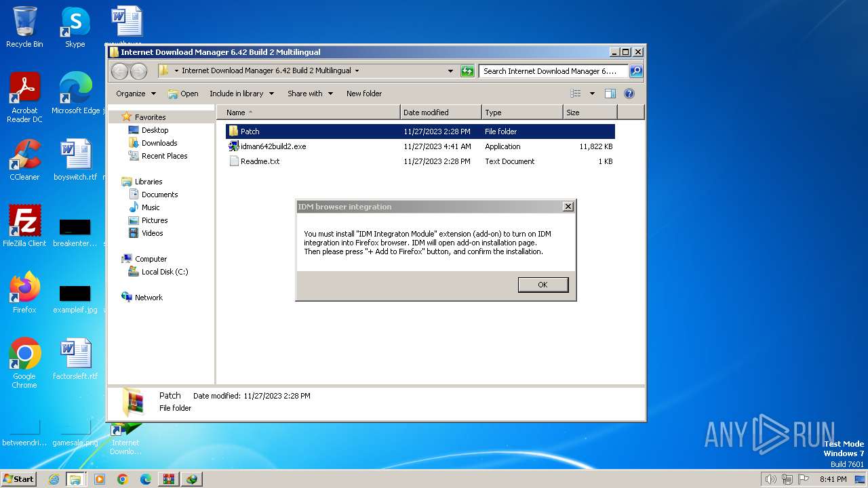Launch Internet Explorer from taskbar
This screenshot has width=868, height=488.
pyautogui.click(x=54, y=479)
